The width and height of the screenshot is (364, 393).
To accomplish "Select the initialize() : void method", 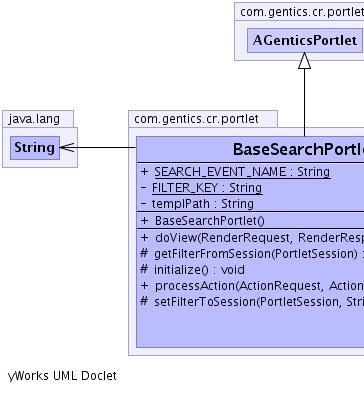I will [x=199, y=270].
